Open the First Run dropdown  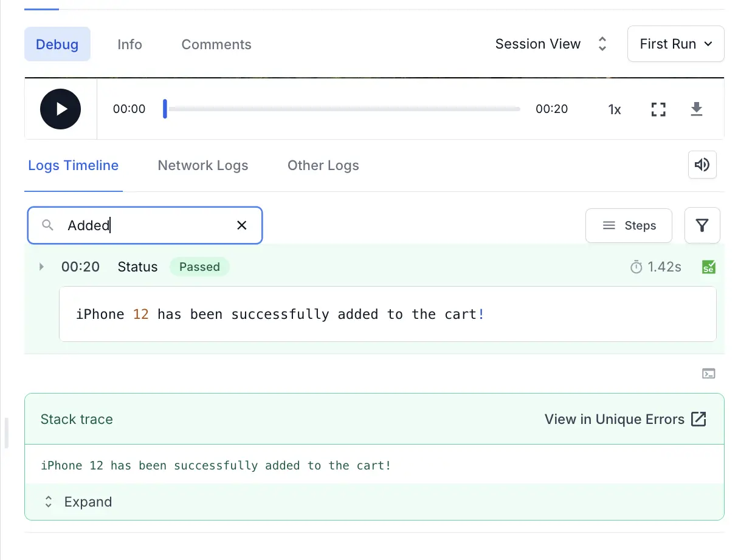pyautogui.click(x=675, y=44)
